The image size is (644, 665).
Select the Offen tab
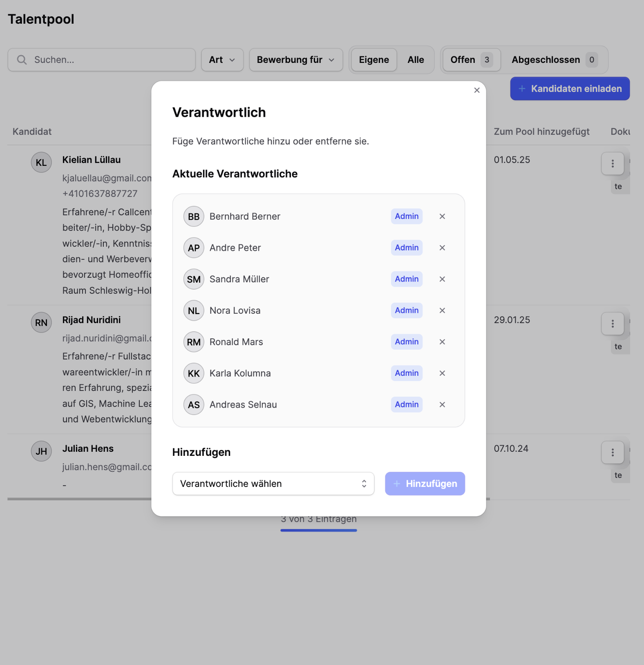[x=471, y=60]
